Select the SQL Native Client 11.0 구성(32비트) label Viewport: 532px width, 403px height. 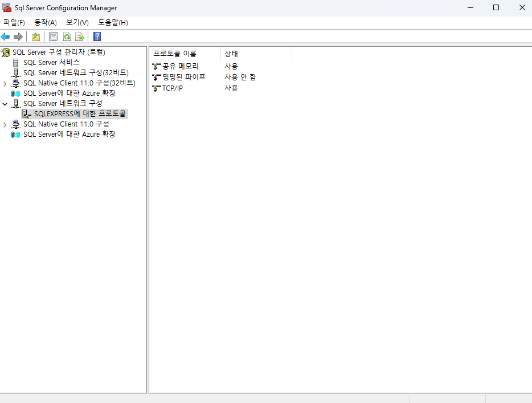(79, 83)
